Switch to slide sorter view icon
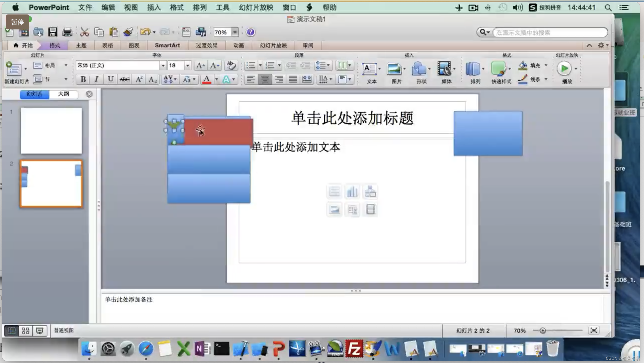Viewport: 644px width, 363px height. (26, 331)
